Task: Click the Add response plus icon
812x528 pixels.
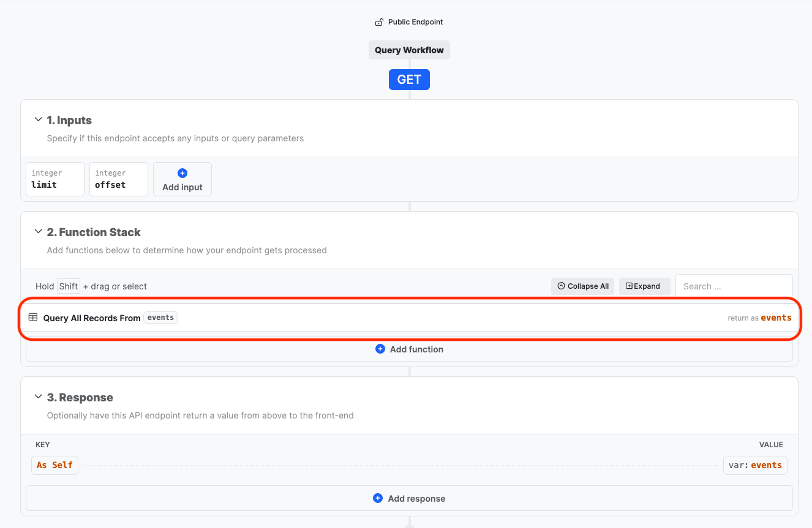Action: (x=378, y=498)
